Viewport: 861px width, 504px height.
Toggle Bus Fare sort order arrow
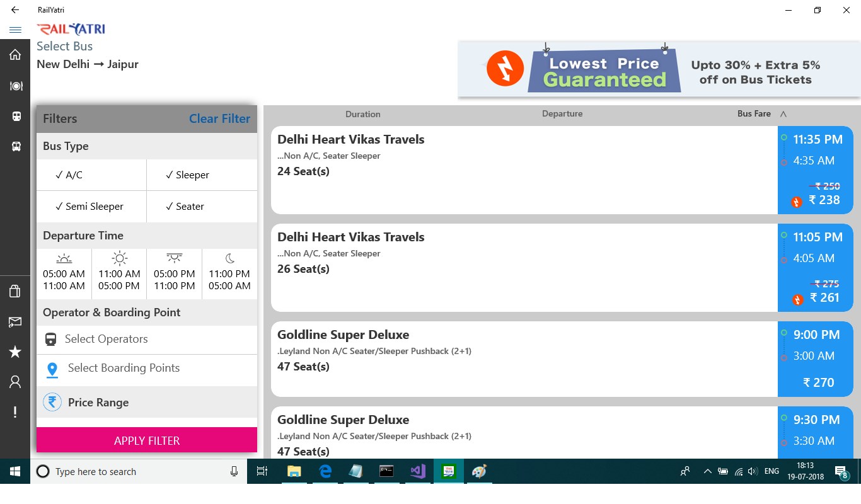pyautogui.click(x=783, y=114)
